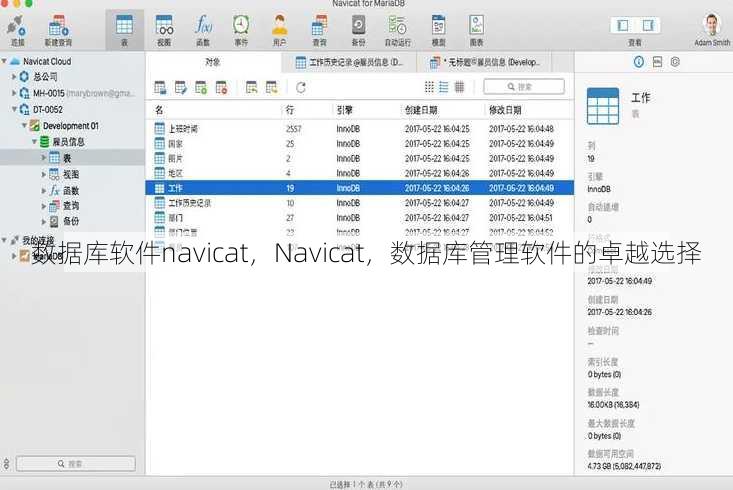Show the general info icon in right panel
The width and height of the screenshot is (733, 490).
point(639,62)
